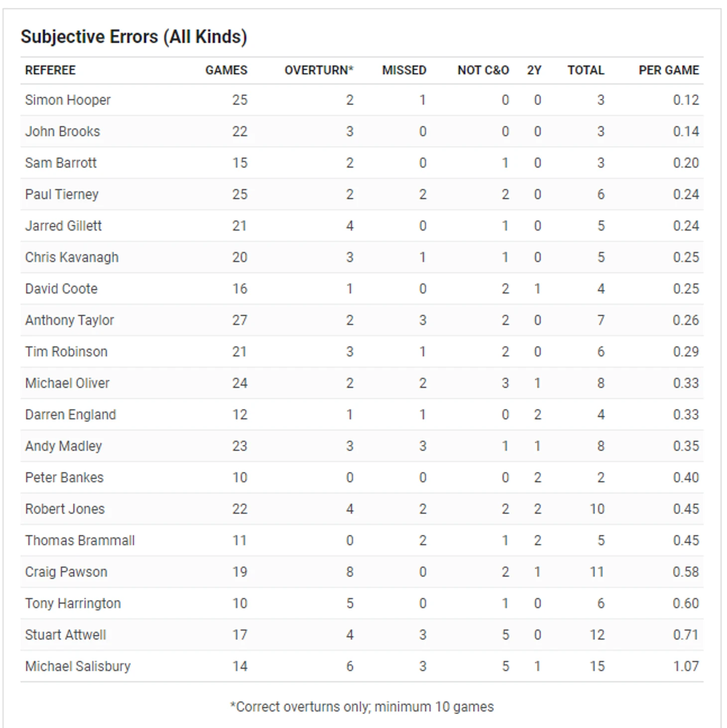Select the Michael Oliver row

362,383
